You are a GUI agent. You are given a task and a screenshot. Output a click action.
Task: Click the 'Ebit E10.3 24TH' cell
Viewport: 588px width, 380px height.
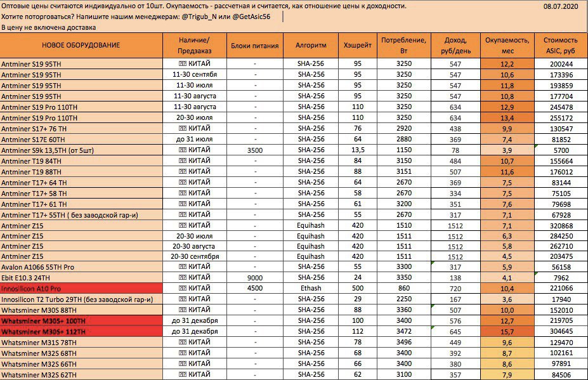point(81,278)
